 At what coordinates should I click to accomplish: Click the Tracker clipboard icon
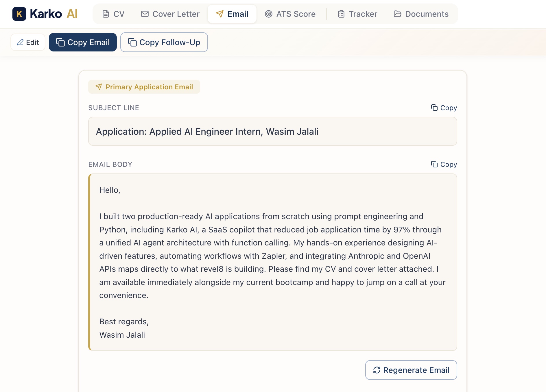click(x=341, y=13)
